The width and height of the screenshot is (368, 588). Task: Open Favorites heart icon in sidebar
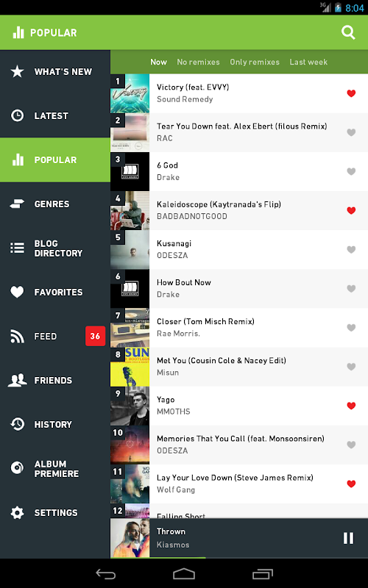(x=17, y=292)
